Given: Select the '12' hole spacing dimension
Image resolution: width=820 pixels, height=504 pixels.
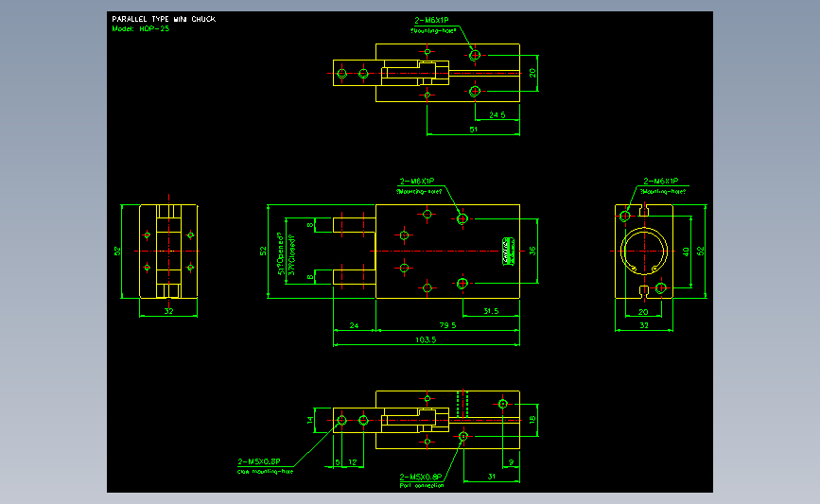Looking at the screenshot, I should coord(353,462).
